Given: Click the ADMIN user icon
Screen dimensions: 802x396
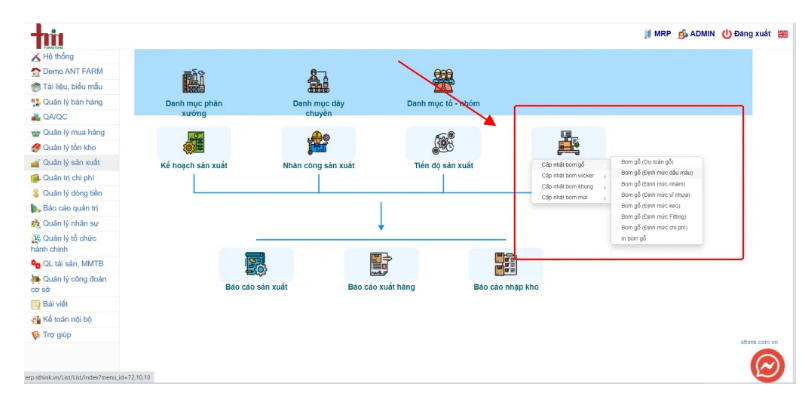Looking at the screenshot, I should [683, 34].
